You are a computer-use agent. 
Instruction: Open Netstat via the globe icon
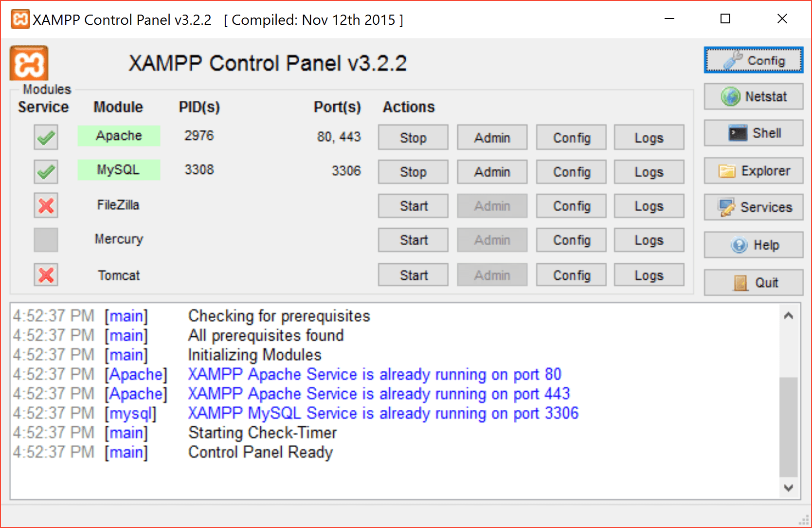[x=753, y=96]
